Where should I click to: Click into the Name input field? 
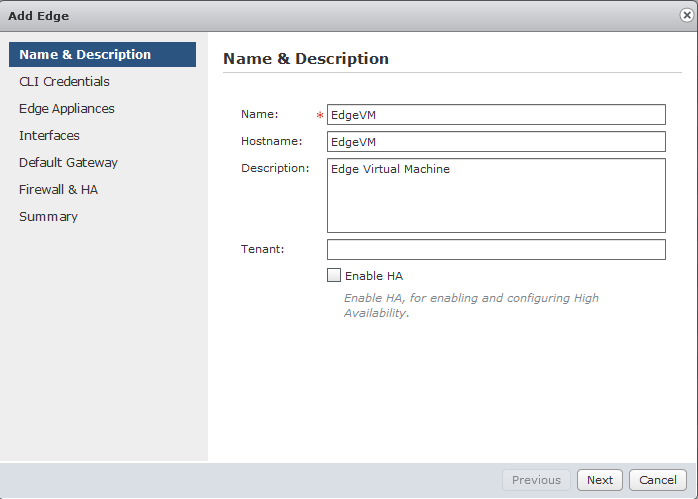495,115
